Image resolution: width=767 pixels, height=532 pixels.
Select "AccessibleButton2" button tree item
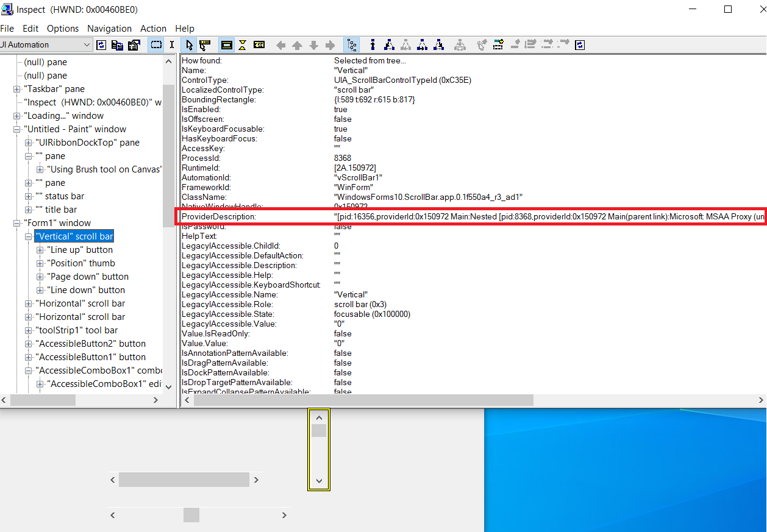[x=91, y=344]
